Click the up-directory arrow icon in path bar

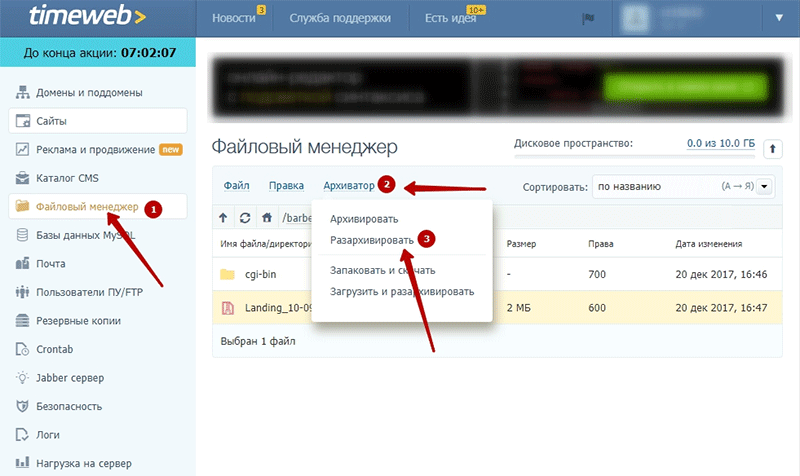click(223, 218)
